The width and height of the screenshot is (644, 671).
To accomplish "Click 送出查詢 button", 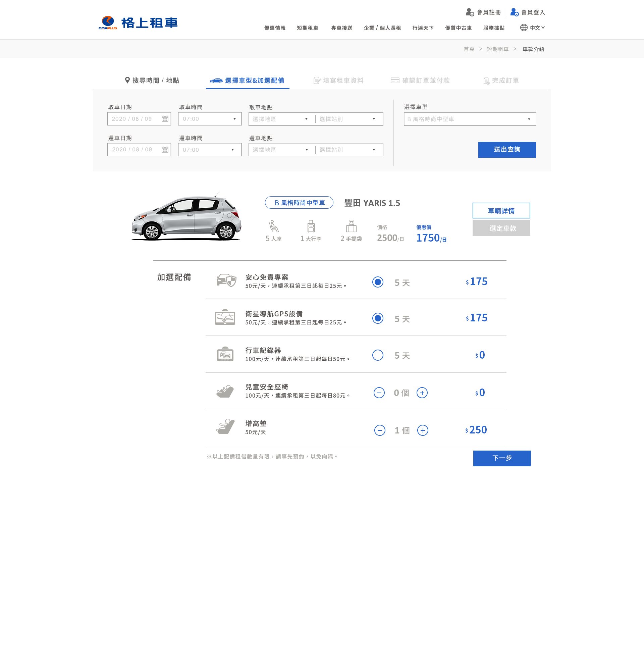I will (507, 150).
